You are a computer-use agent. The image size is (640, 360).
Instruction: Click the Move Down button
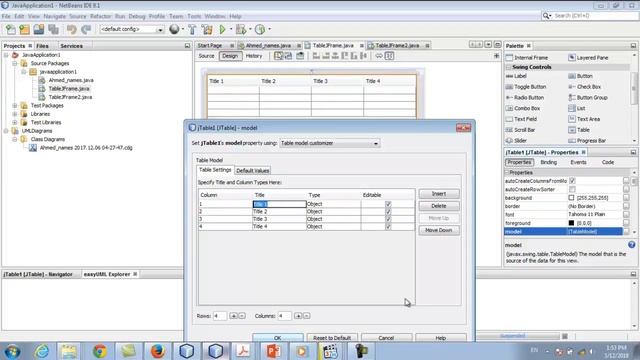(x=439, y=230)
